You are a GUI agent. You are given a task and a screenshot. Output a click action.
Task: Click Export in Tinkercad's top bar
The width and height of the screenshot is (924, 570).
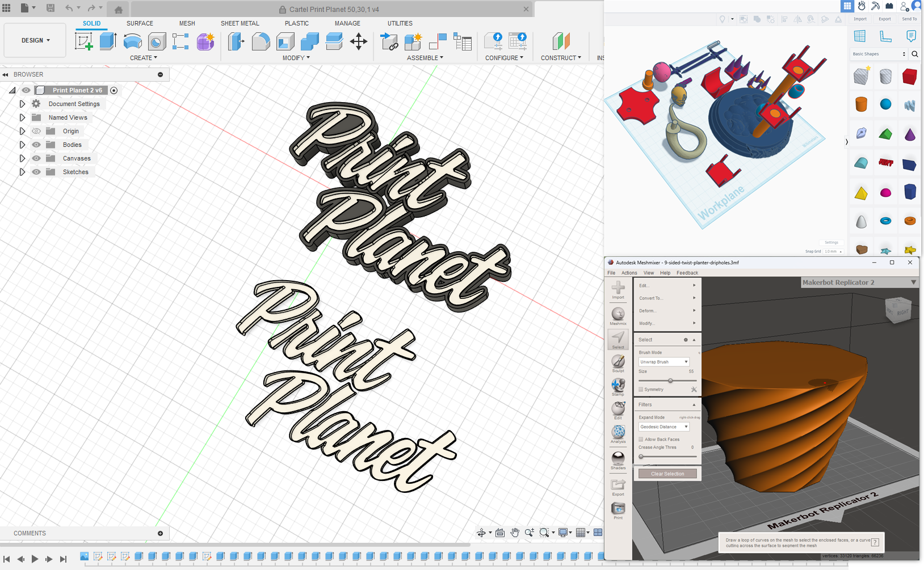(x=884, y=19)
